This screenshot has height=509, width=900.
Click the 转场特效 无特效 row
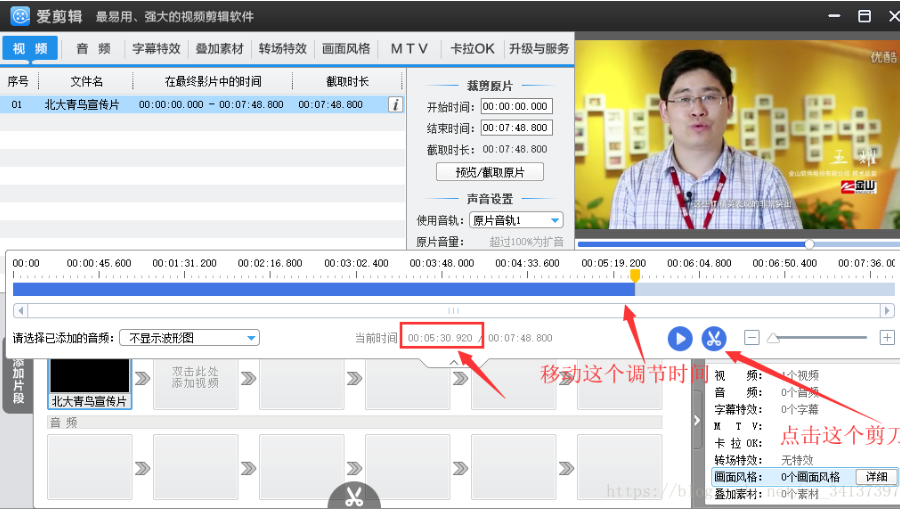click(763, 460)
